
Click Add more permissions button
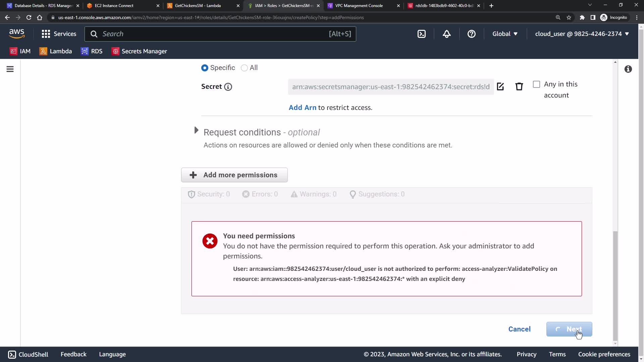234,175
